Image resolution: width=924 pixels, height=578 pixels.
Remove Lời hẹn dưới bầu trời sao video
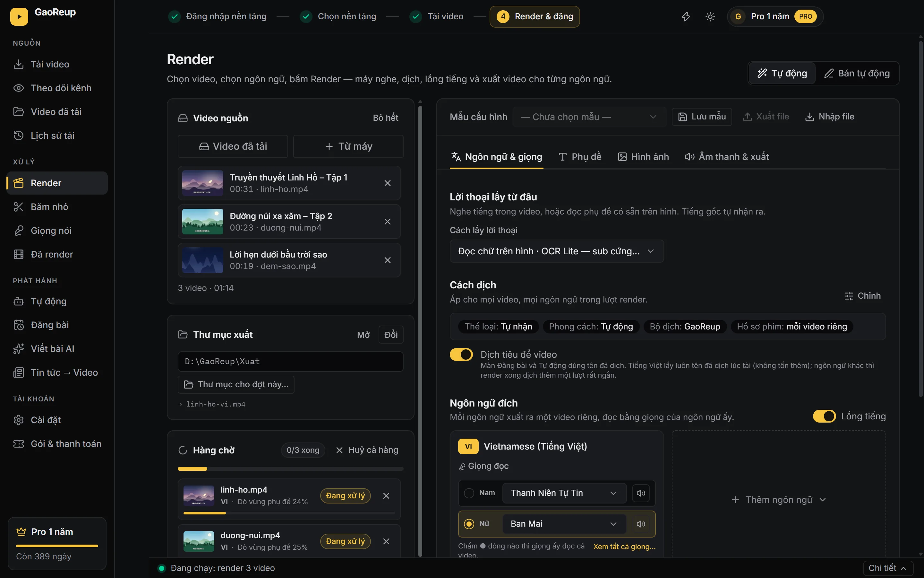point(387,260)
